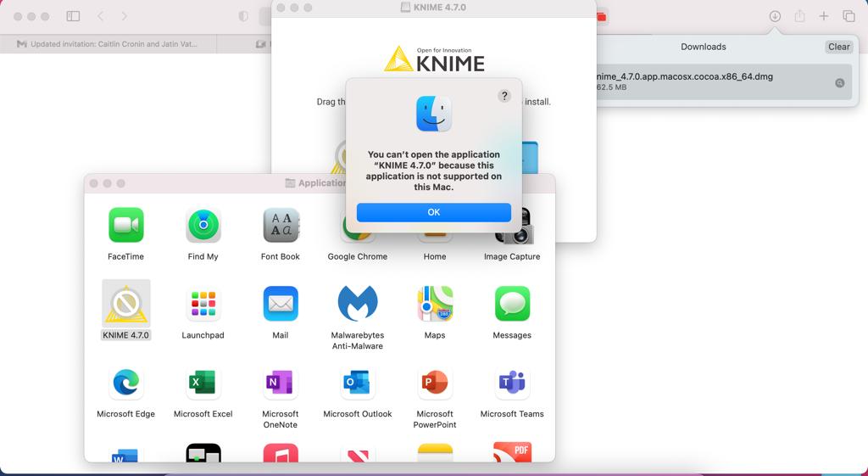This screenshot has height=476, width=868.
Task: Select the PDF app icon in the bottom row
Action: point(512,451)
